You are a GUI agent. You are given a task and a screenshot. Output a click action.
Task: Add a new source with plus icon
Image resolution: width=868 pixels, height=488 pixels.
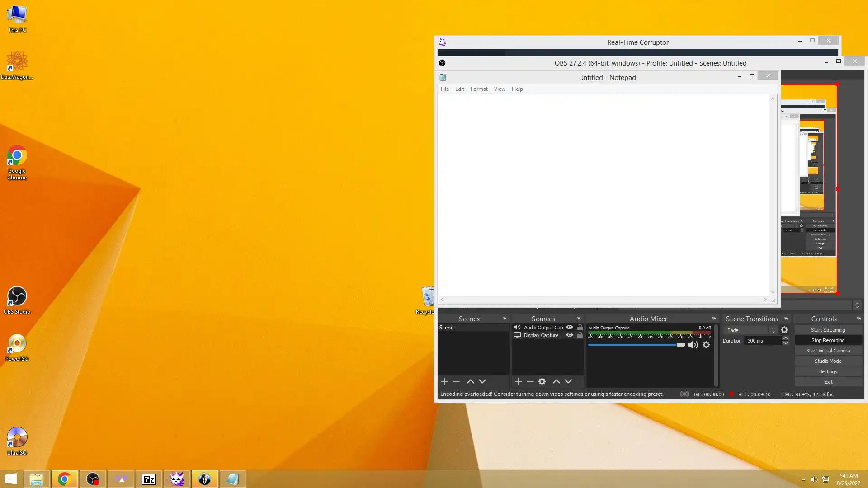(x=518, y=381)
